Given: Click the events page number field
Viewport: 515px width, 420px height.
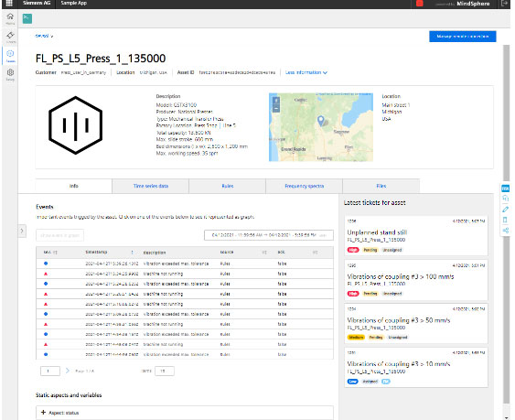Looking at the screenshot, I should point(50,371).
